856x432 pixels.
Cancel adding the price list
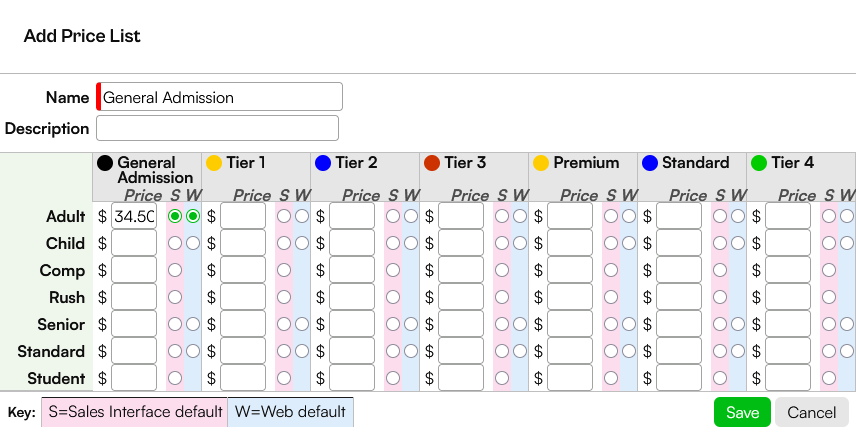(812, 412)
